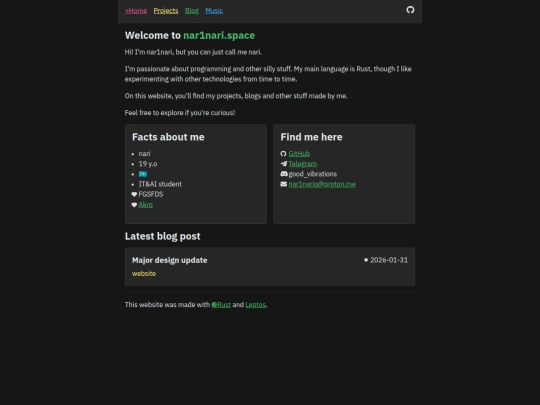Screen dimensions: 540x405
Task: Open the Music nav tab
Action: tap(214, 11)
